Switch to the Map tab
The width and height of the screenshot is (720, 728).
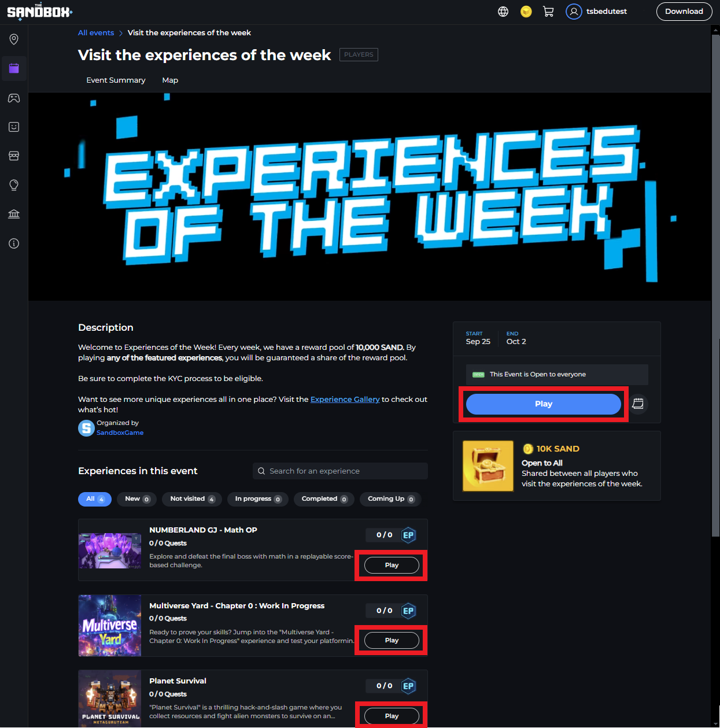coord(170,80)
